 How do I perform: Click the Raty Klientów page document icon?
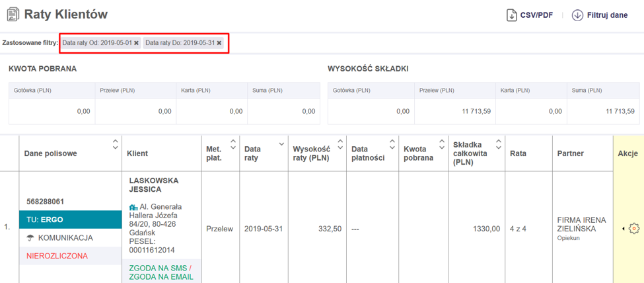(13, 15)
